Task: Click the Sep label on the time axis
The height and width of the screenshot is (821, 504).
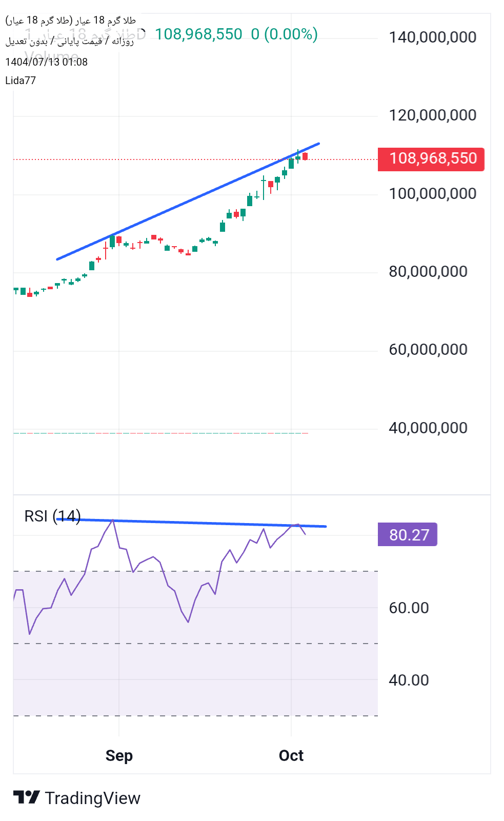Action: [x=119, y=755]
